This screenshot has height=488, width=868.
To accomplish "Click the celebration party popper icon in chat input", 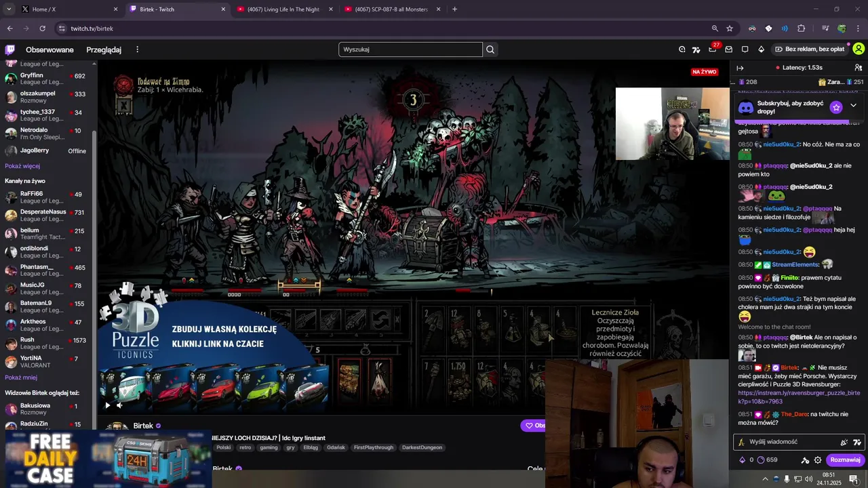I will point(844,442).
